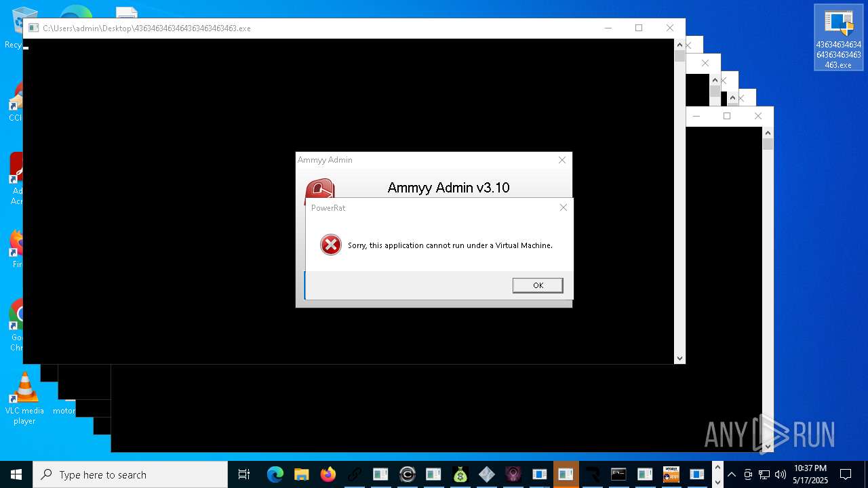The image size is (868, 488).
Task: Close the PowerRat dialog with its X
Action: tap(563, 207)
